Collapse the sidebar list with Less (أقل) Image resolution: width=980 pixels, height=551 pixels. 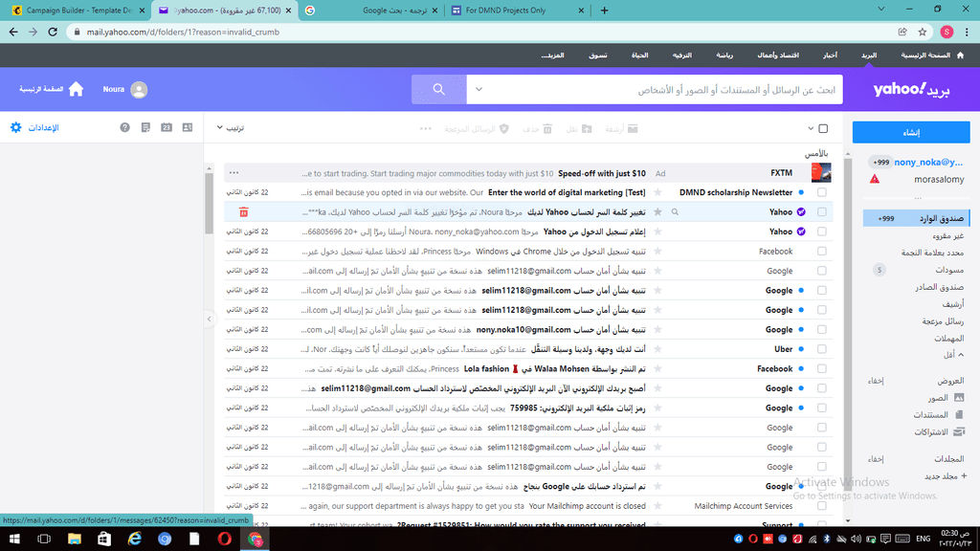click(953, 355)
